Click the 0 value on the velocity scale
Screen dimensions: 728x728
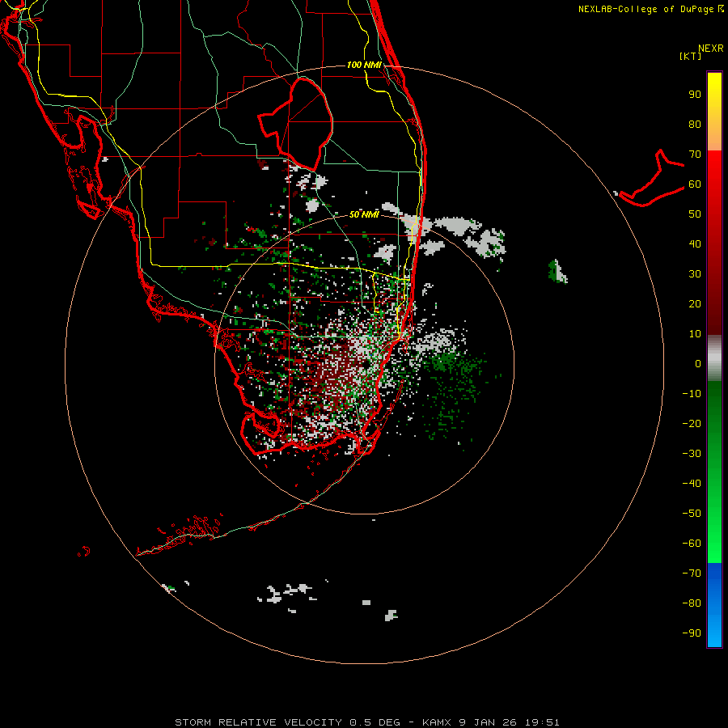pos(698,363)
